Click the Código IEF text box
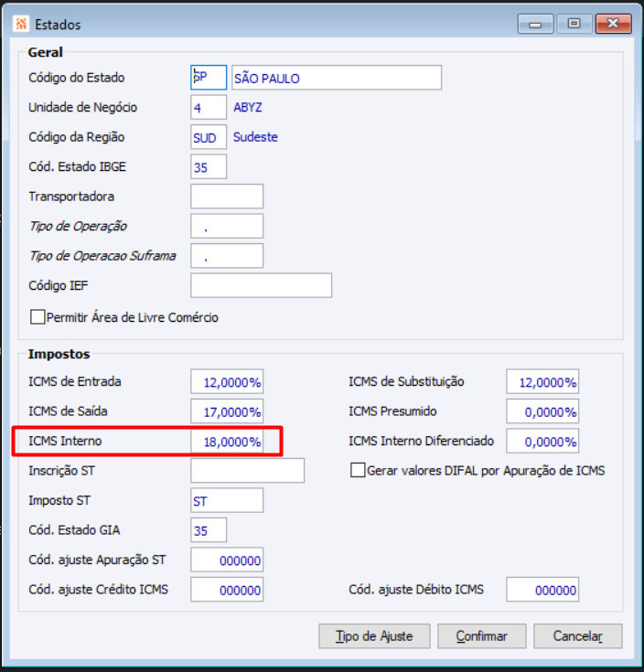This screenshot has height=672, width=644. [x=261, y=286]
